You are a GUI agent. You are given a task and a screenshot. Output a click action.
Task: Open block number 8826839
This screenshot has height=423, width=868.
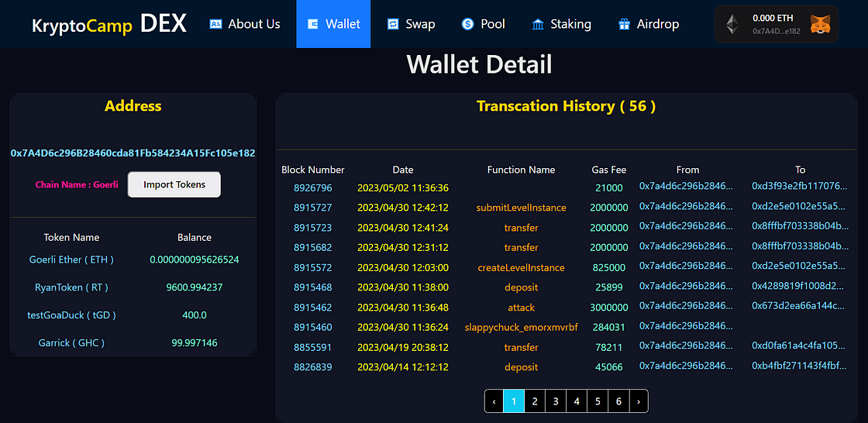313,366
